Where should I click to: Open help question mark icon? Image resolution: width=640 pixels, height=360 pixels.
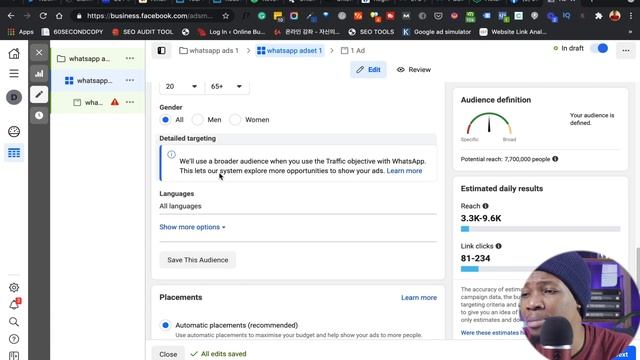tap(14, 339)
